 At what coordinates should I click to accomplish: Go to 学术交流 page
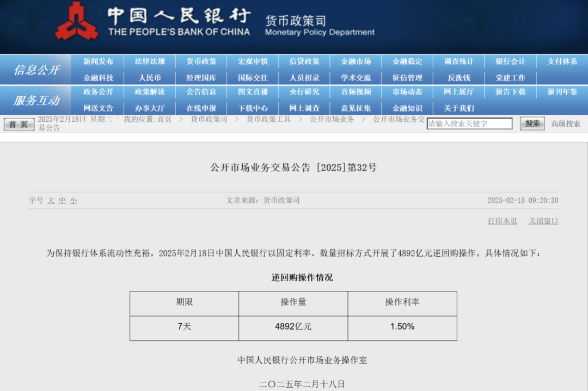[x=356, y=78]
